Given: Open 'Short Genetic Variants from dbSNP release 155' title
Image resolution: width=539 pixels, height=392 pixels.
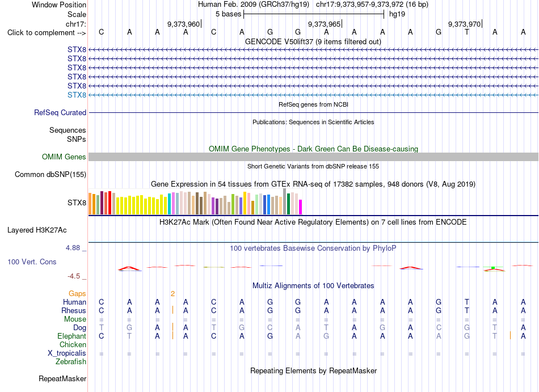Looking at the screenshot, I should click(x=313, y=166).
